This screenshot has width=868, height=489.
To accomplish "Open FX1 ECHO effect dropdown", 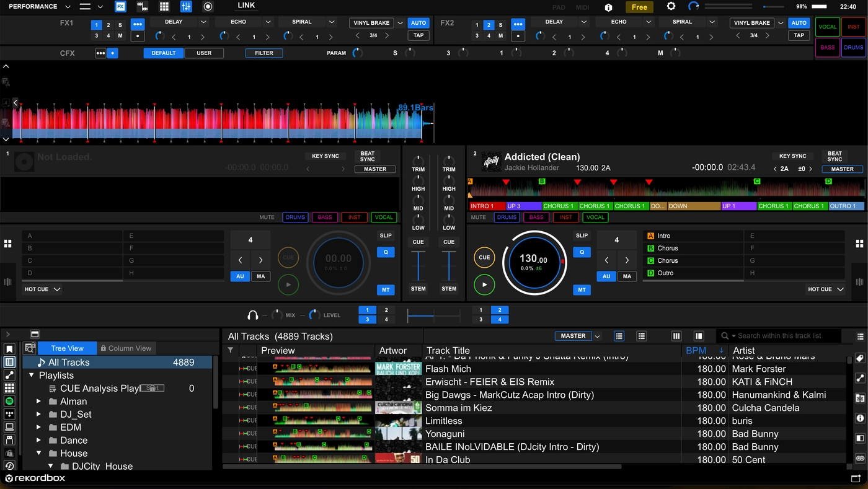I will 268,22.
